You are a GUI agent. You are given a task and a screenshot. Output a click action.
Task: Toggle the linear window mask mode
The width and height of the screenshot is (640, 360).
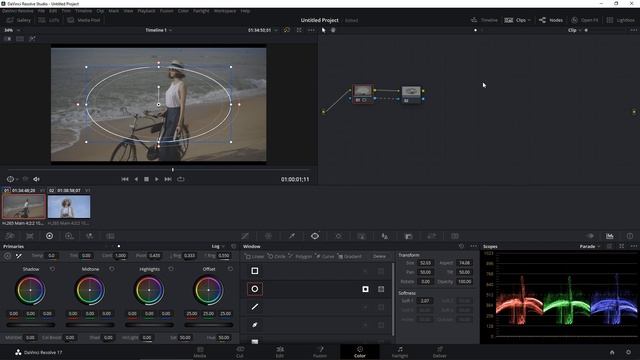coord(381,271)
